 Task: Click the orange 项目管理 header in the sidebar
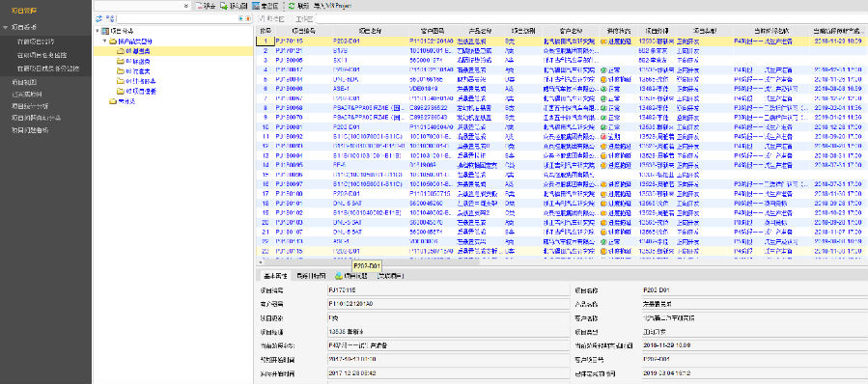(24, 11)
